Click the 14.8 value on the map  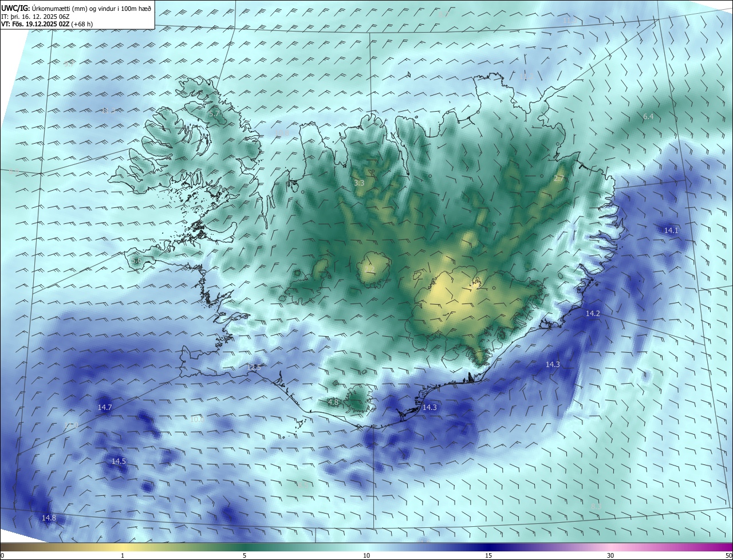click(49, 518)
